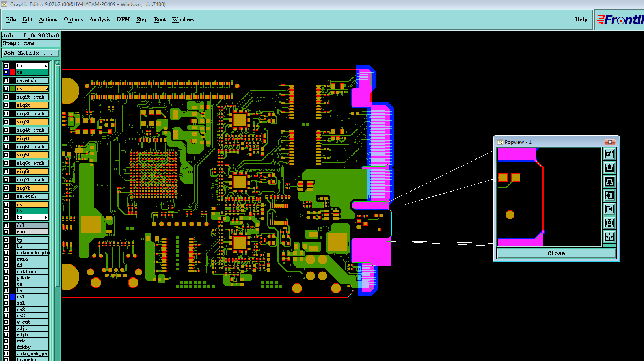Click the Popview pan up icon
The image size is (644, 361).
coord(609,167)
